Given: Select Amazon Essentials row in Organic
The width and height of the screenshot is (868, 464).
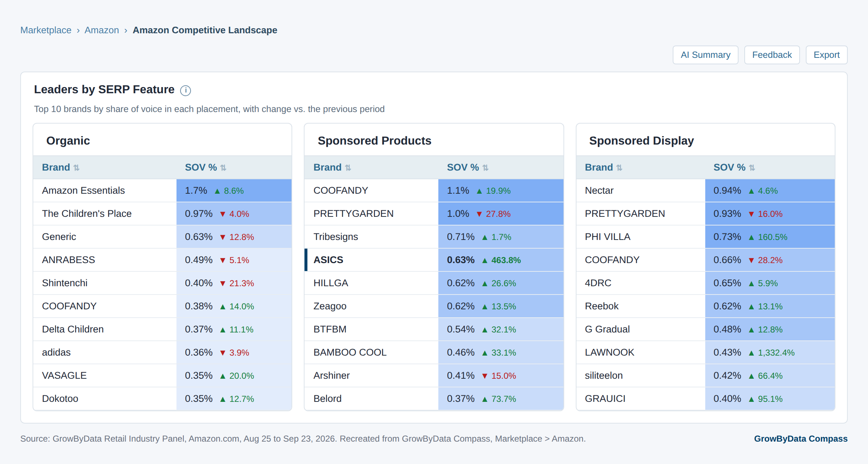Looking at the screenshot, I should (162, 190).
